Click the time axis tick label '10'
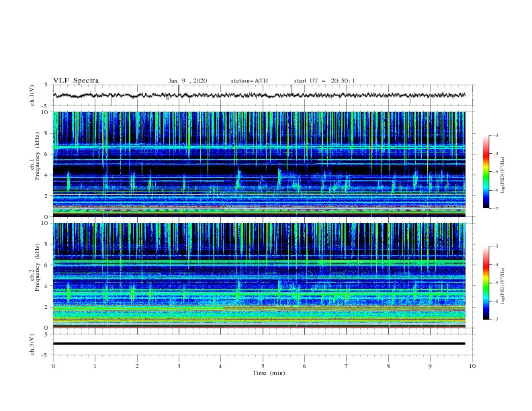The height and width of the screenshot is (411, 532). pyautogui.click(x=472, y=366)
